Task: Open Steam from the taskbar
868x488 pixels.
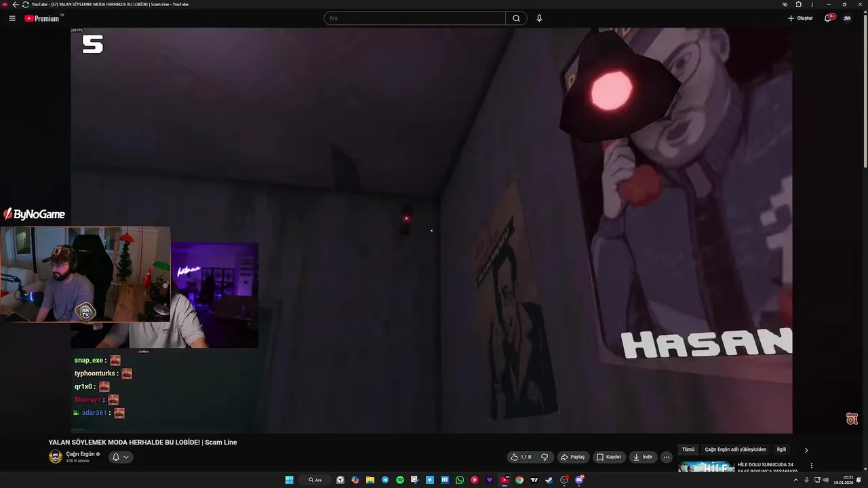Action: point(549,480)
